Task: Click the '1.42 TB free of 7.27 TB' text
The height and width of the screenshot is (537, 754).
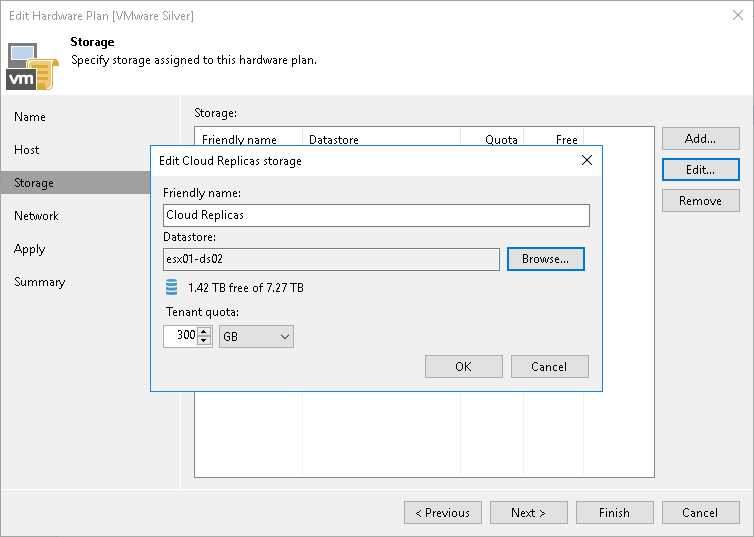Action: point(246,288)
